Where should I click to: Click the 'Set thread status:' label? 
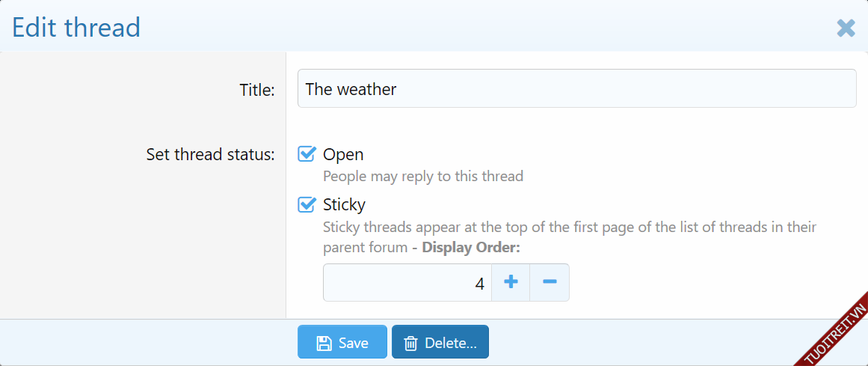coord(210,155)
